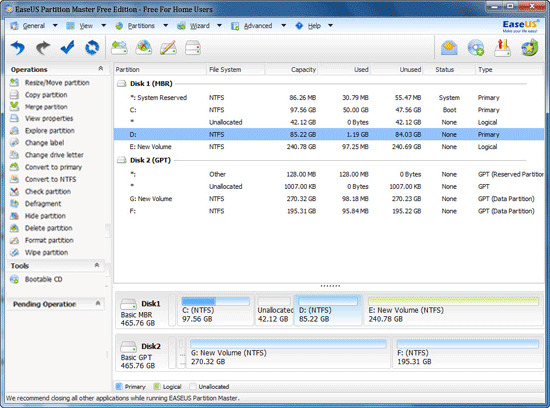The height and width of the screenshot is (408, 550).
Task: Click the File System column header
Action: (235, 69)
